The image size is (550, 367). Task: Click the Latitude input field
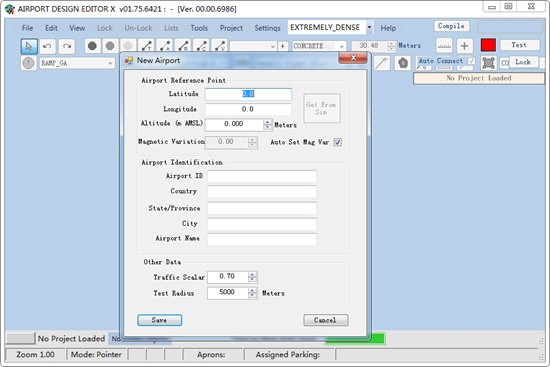coord(248,94)
